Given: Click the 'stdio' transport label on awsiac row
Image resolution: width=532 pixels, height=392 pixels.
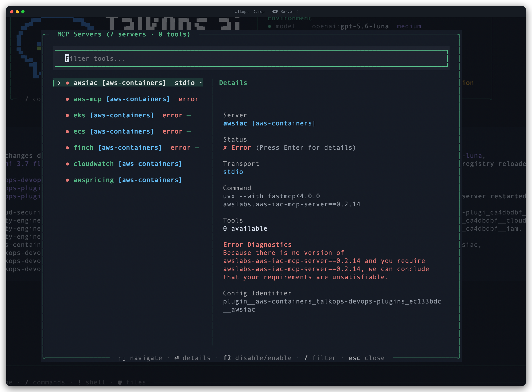Looking at the screenshot, I should pyautogui.click(x=185, y=83).
